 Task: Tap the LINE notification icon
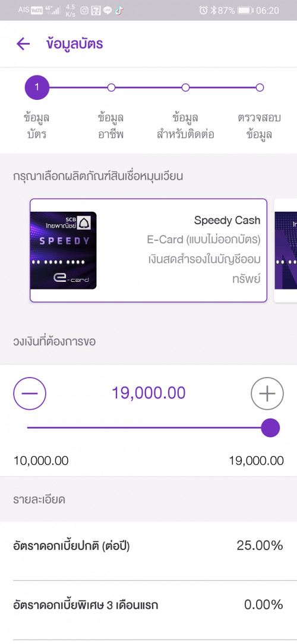pyautogui.click(x=108, y=11)
